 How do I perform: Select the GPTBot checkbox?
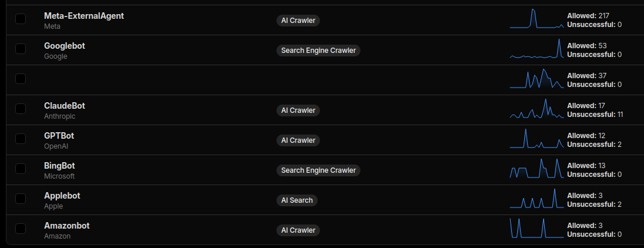click(x=21, y=139)
